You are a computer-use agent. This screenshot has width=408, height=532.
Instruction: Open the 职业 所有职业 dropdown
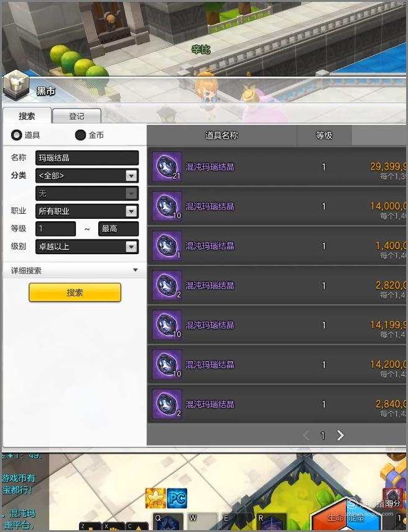87,211
